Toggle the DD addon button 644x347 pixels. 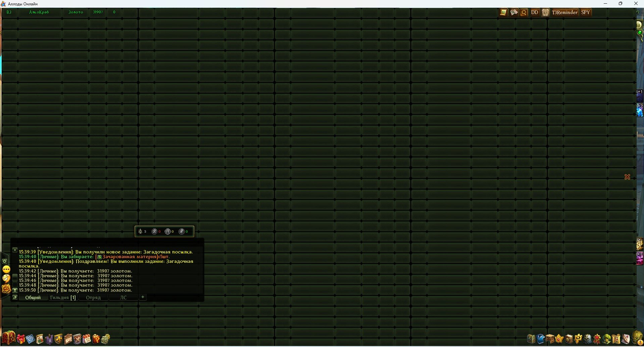click(x=535, y=13)
